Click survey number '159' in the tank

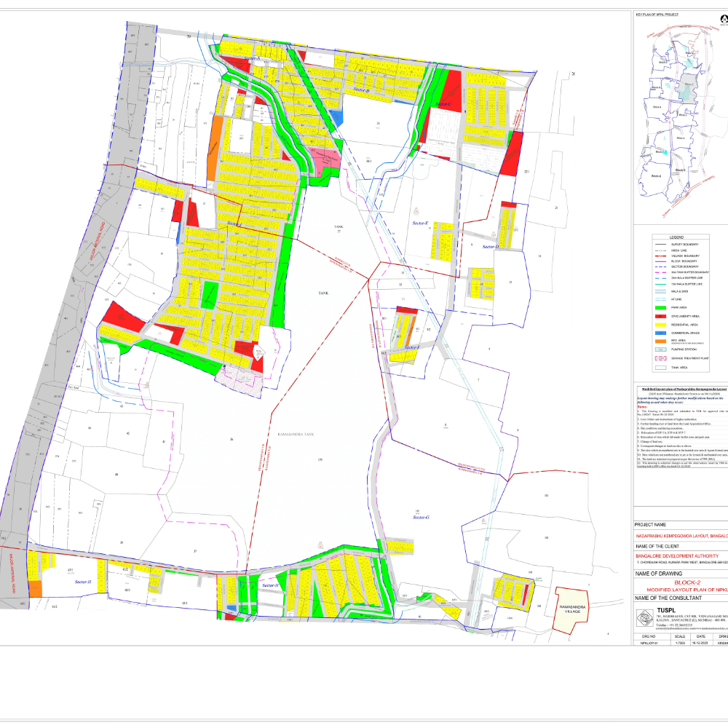pos(320,460)
